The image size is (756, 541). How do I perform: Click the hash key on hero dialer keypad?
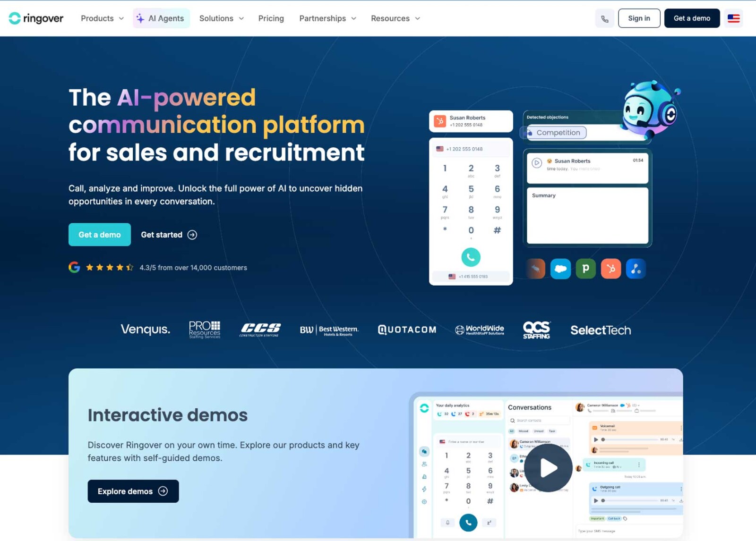pos(497,230)
